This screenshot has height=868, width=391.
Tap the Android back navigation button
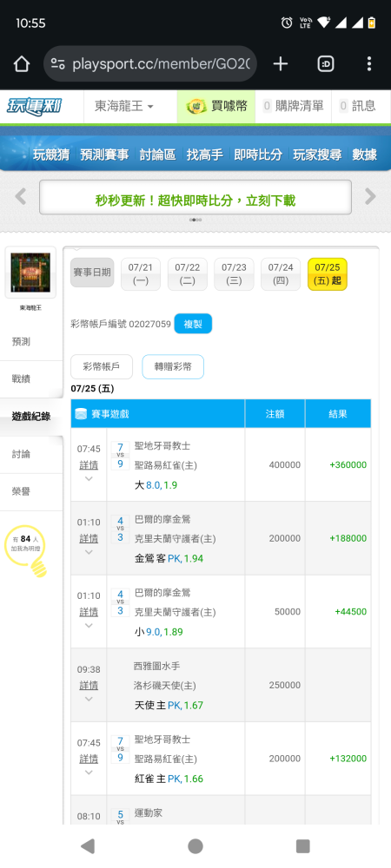point(88,845)
